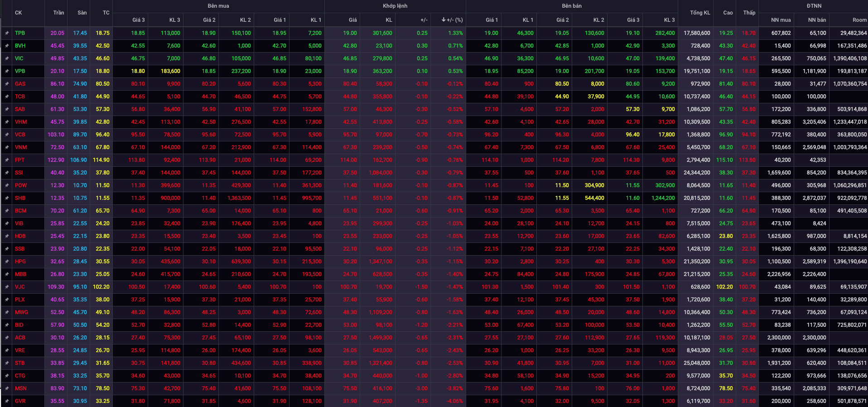The width and height of the screenshot is (868, 407).
Task: Select TPB matched price 19.00
Action: pos(350,33)
